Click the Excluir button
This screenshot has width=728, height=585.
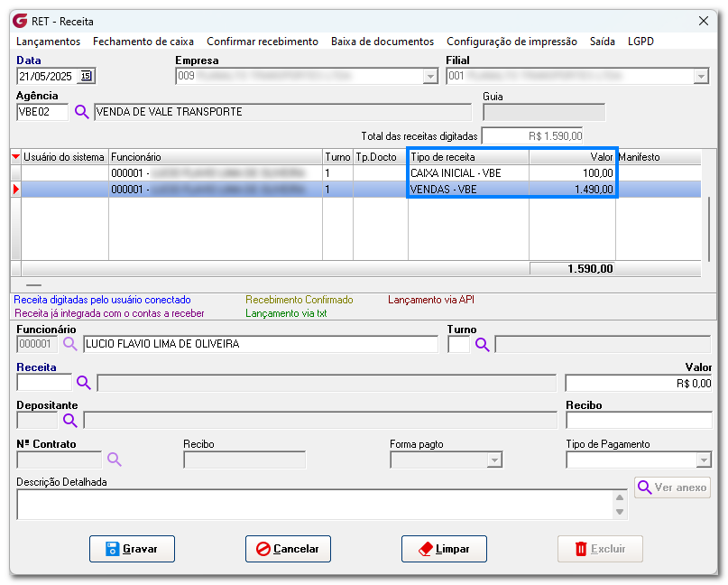[600, 549]
